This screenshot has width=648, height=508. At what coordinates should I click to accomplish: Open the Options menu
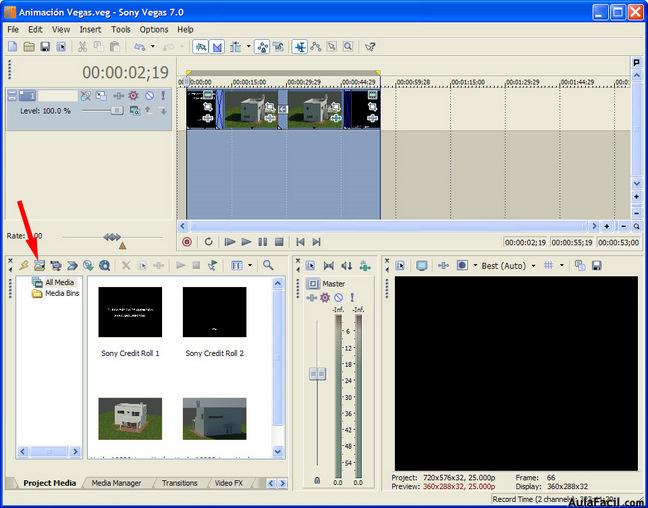pyautogui.click(x=154, y=29)
